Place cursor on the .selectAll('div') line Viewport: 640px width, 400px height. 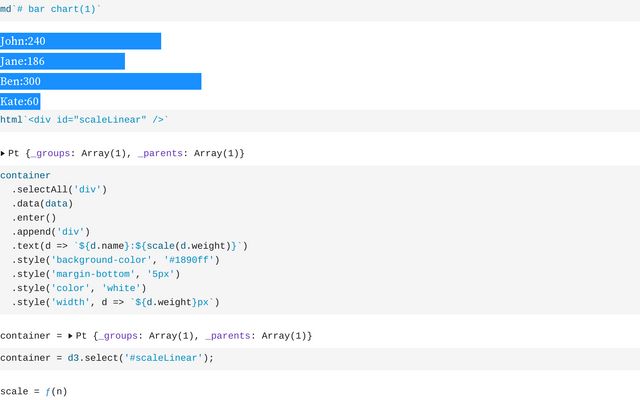(x=59, y=189)
